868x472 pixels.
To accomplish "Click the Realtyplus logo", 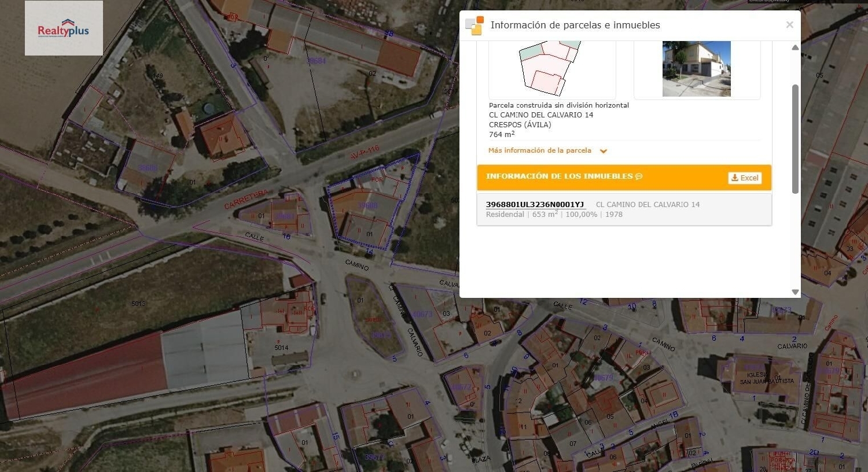I will pyautogui.click(x=64, y=28).
